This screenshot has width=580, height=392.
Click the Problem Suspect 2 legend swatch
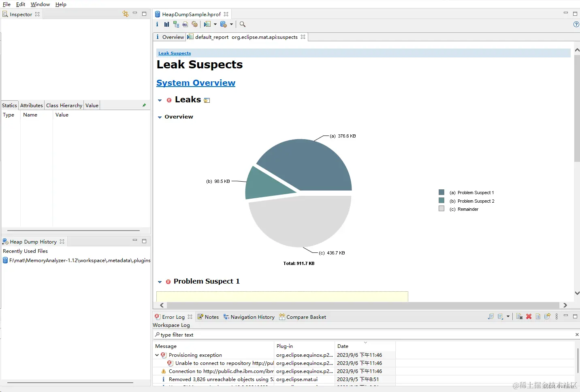(x=441, y=200)
